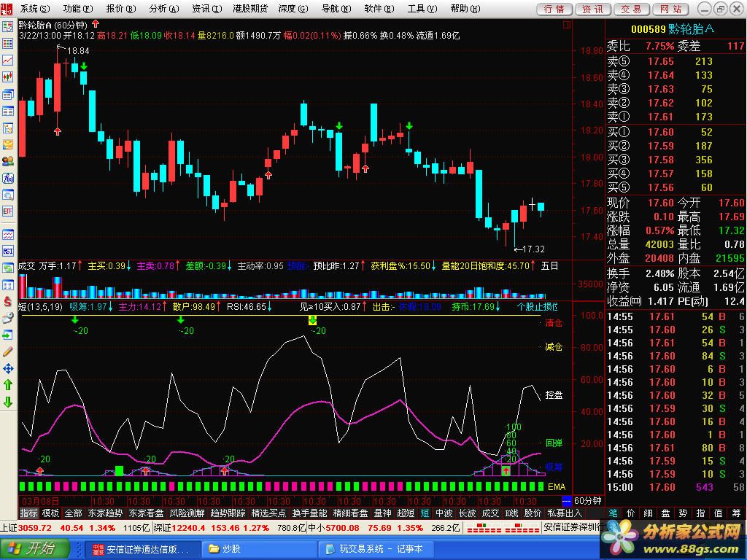Click the 中小 index value 5700.08

(343, 528)
